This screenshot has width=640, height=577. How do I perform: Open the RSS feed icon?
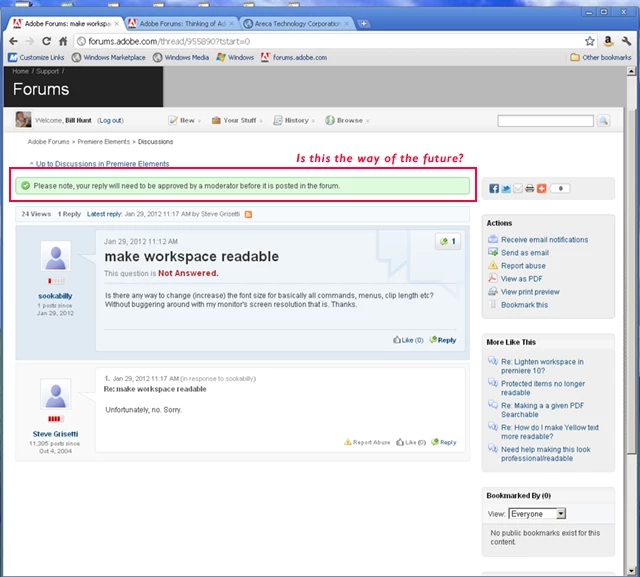coord(248,214)
